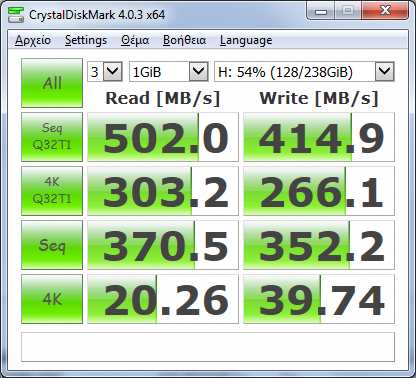Minimize the CrystalDiskMark window

coord(321,11)
